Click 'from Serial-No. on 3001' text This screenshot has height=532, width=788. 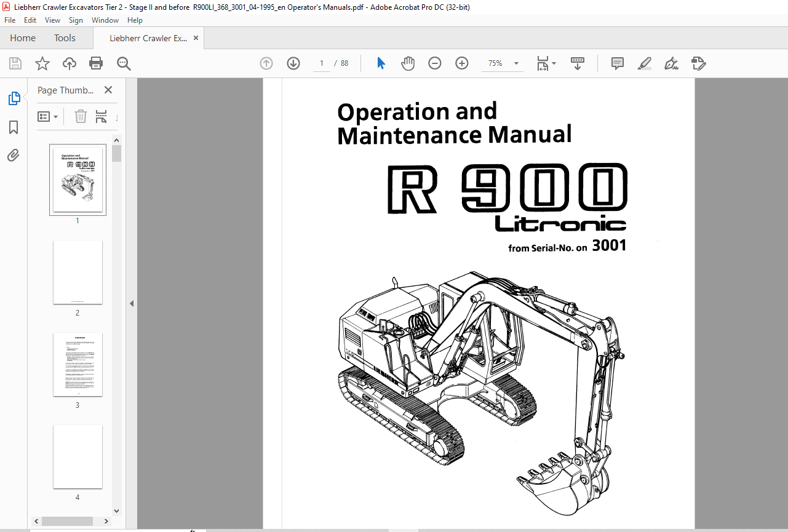[x=567, y=247]
